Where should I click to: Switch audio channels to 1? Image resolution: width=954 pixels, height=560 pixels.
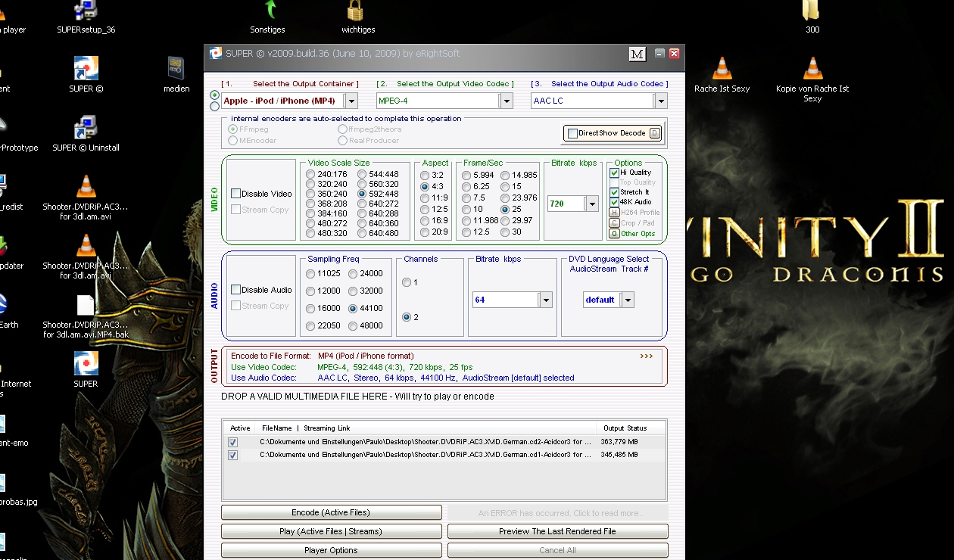pyautogui.click(x=407, y=282)
